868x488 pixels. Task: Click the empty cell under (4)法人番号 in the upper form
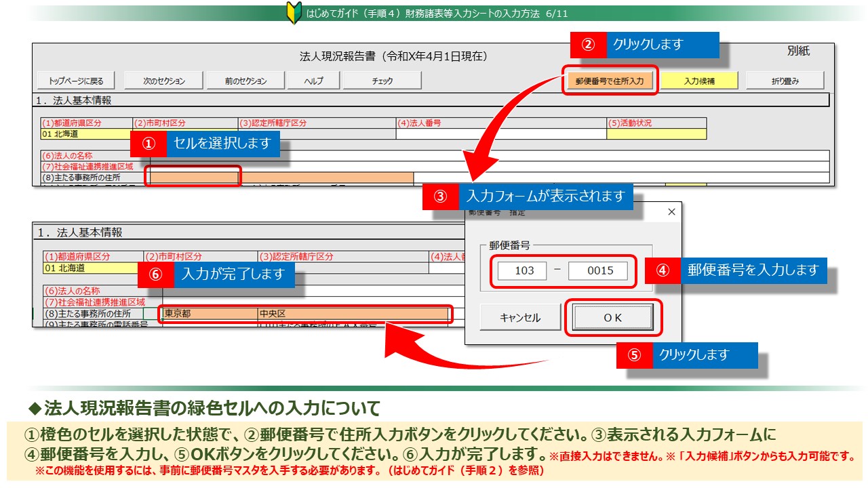coord(500,134)
